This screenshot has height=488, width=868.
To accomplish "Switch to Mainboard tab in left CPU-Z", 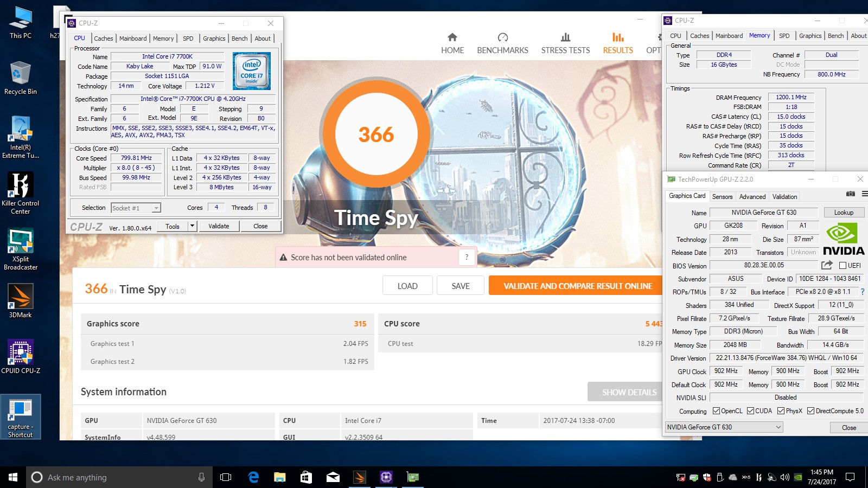I will [x=133, y=38].
